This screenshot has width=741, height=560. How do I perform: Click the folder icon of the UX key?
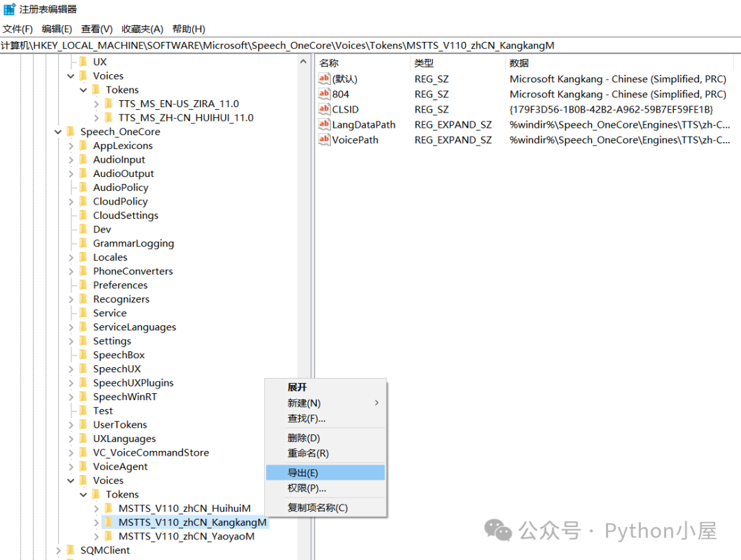84,62
